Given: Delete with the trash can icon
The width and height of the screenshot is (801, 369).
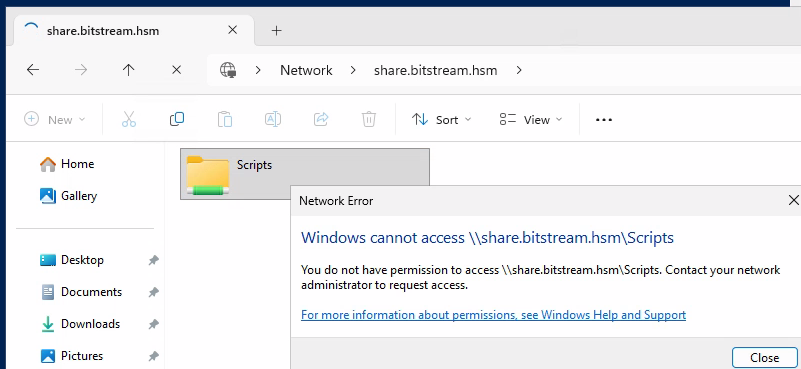Looking at the screenshot, I should coord(369,120).
